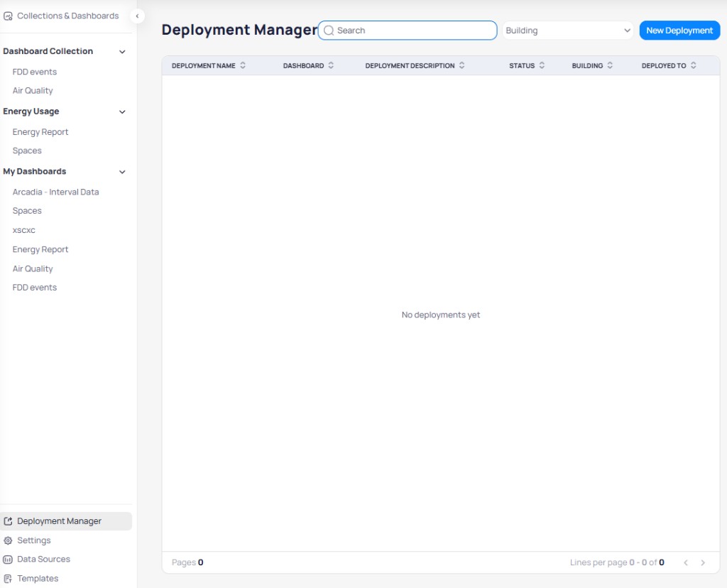Open Energy Report under My Dashboards
The width and height of the screenshot is (727, 588).
point(40,249)
